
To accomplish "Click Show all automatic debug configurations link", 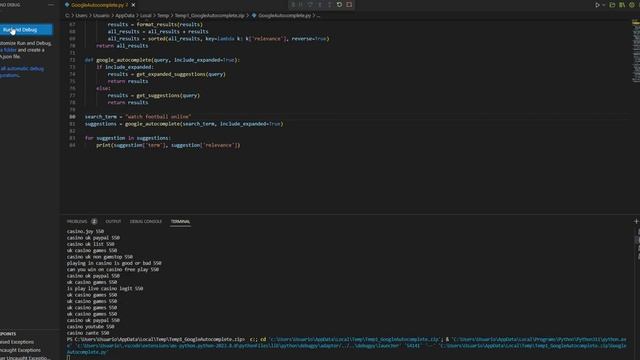I will (x=22, y=72).
